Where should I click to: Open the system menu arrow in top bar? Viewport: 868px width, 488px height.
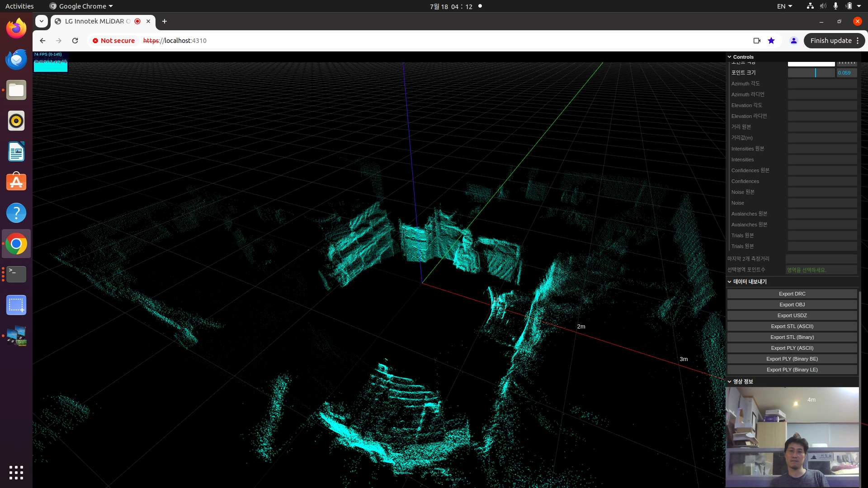click(859, 6)
